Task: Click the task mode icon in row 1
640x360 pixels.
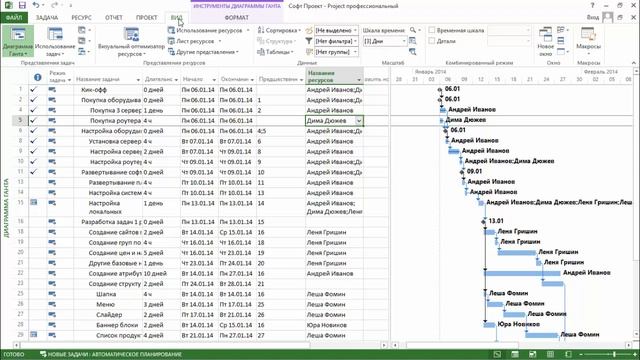Action: [52, 89]
